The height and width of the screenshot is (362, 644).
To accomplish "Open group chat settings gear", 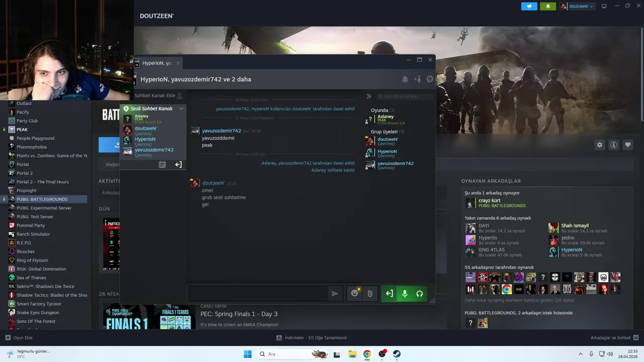I will coord(430,79).
